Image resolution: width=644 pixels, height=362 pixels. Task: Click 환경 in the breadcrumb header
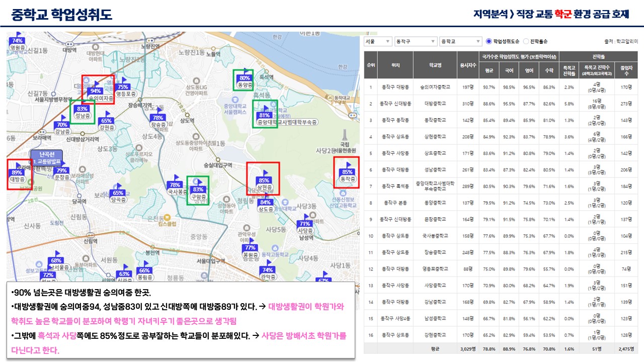[583, 14]
